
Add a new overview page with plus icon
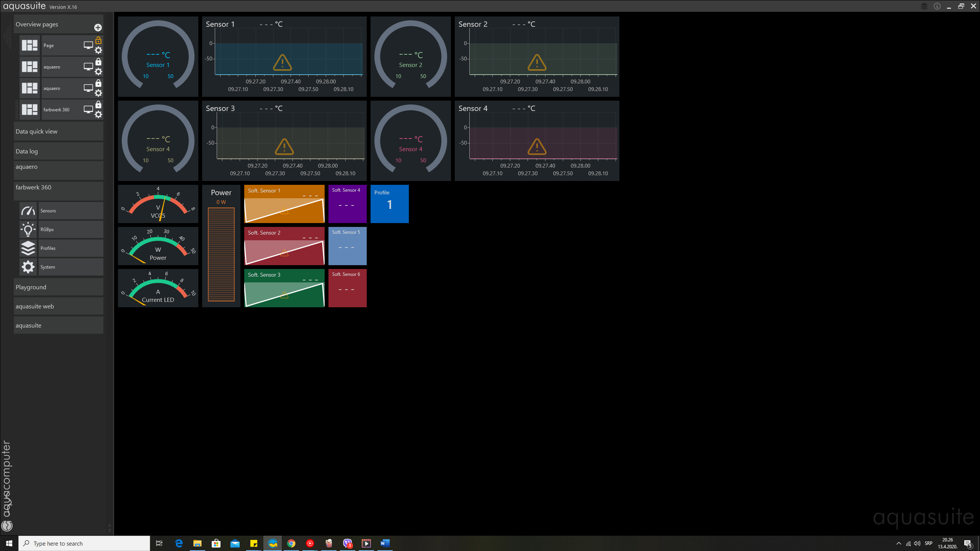pos(98,28)
